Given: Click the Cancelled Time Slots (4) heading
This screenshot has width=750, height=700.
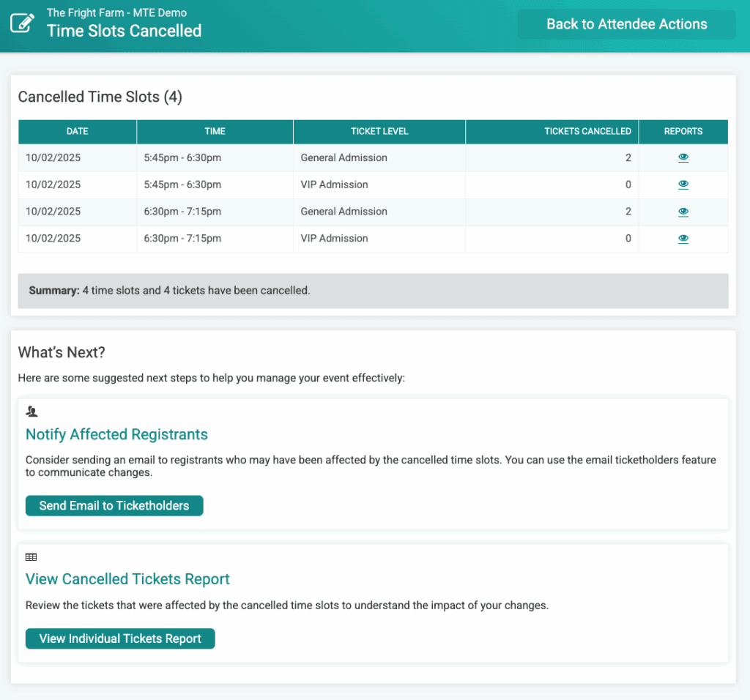Looking at the screenshot, I should pyautogui.click(x=100, y=97).
